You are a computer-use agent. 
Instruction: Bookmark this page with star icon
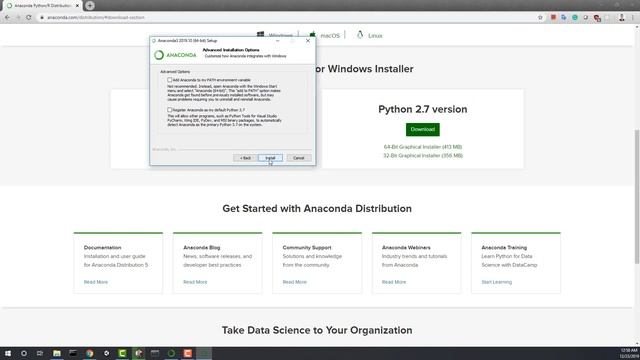pyautogui.click(x=540, y=18)
